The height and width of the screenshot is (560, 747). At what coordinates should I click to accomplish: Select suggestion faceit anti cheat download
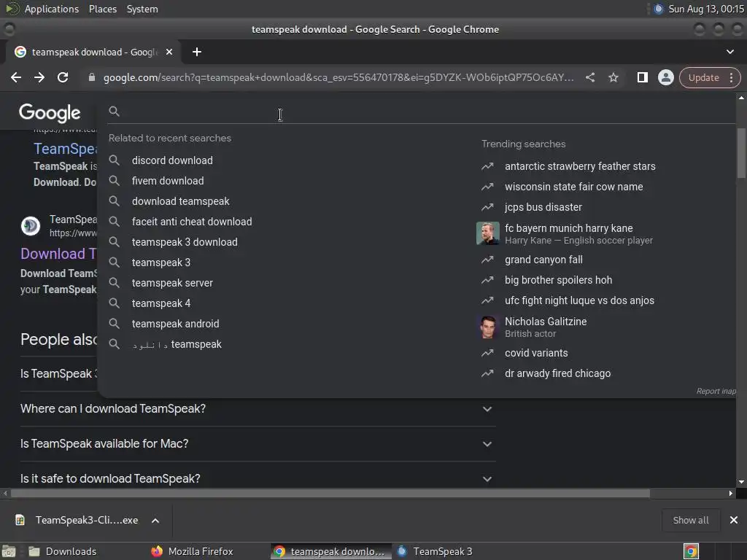[192, 222]
